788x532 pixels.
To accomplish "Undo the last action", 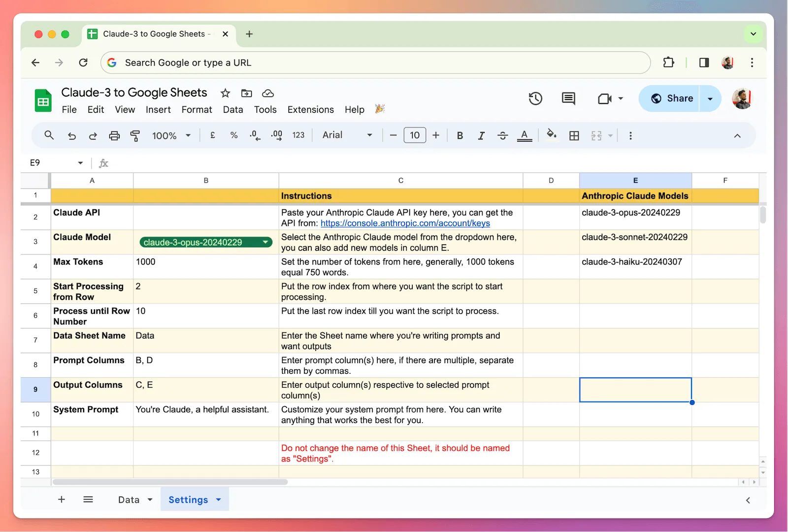I will (72, 135).
